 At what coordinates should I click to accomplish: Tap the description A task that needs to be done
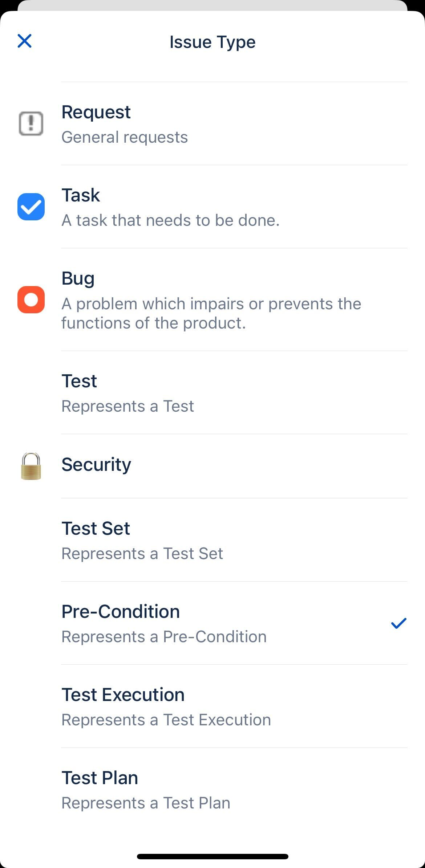[x=171, y=220]
